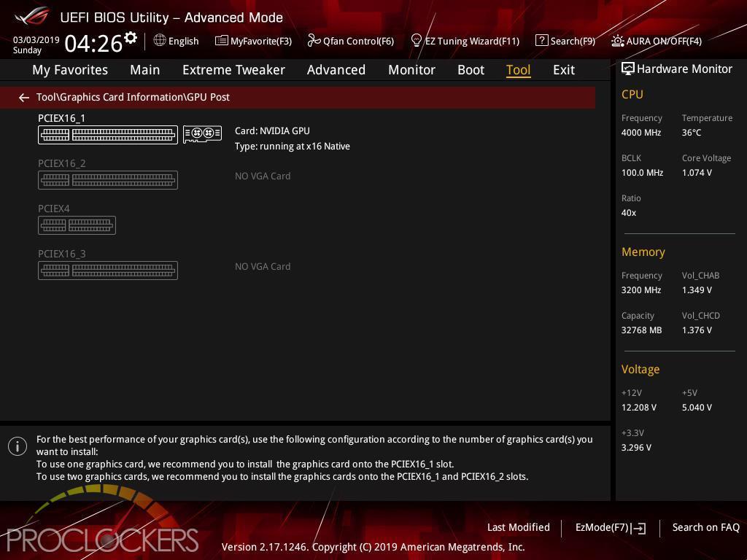Click the Hardware Monitor title
The image size is (747, 560).
click(x=684, y=69)
